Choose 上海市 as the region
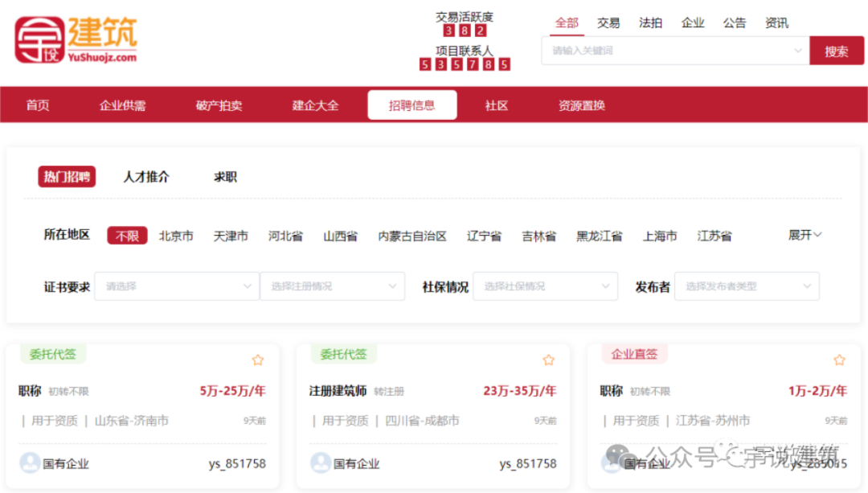Screen dimensions: 868x493 [660, 236]
